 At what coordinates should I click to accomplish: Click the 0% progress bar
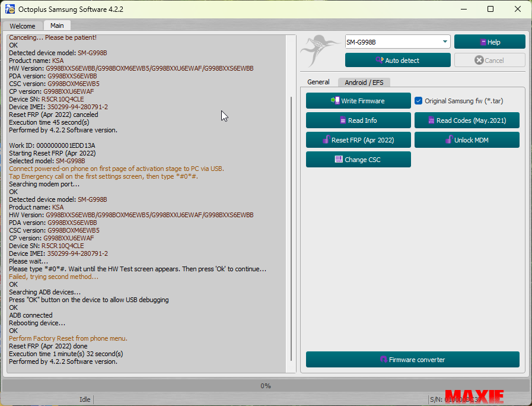pyautogui.click(x=266, y=386)
